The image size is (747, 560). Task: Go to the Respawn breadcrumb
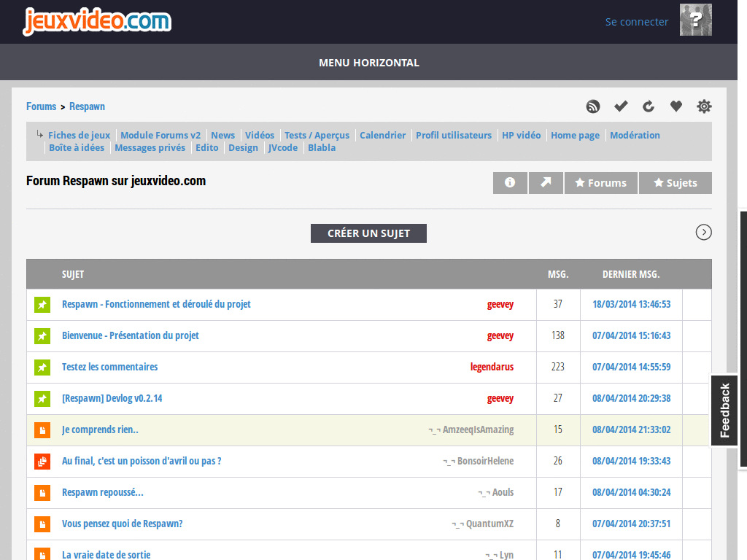click(88, 106)
